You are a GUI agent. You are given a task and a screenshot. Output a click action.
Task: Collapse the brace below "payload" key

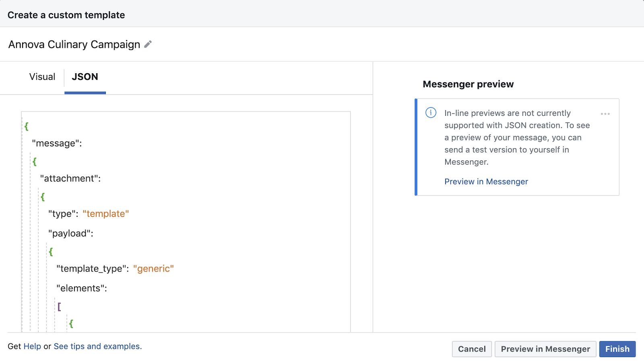(51, 252)
